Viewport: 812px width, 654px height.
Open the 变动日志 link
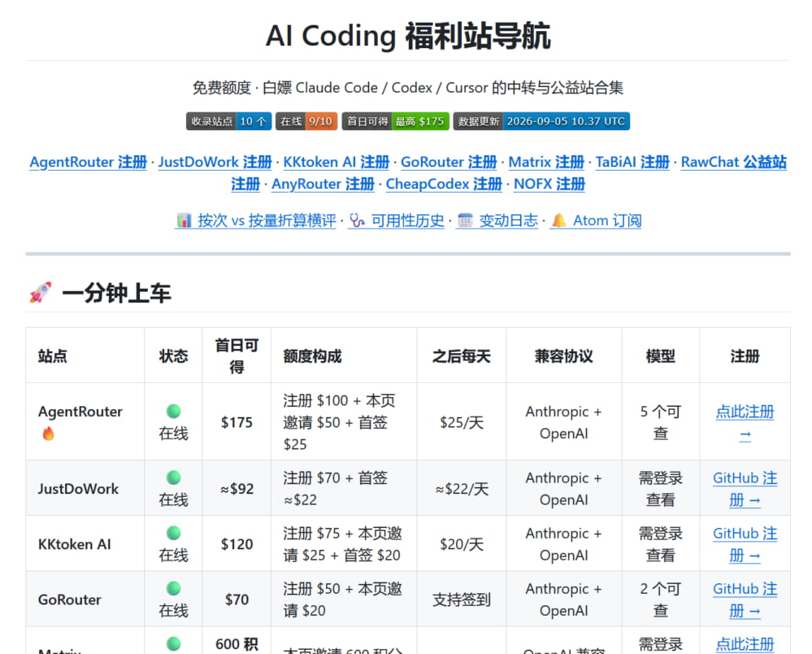497,220
